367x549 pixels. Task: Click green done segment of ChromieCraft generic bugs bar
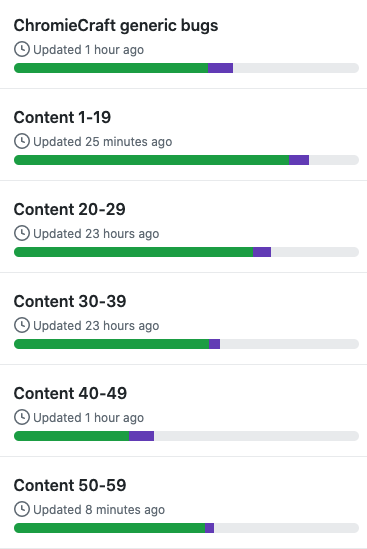(111, 68)
